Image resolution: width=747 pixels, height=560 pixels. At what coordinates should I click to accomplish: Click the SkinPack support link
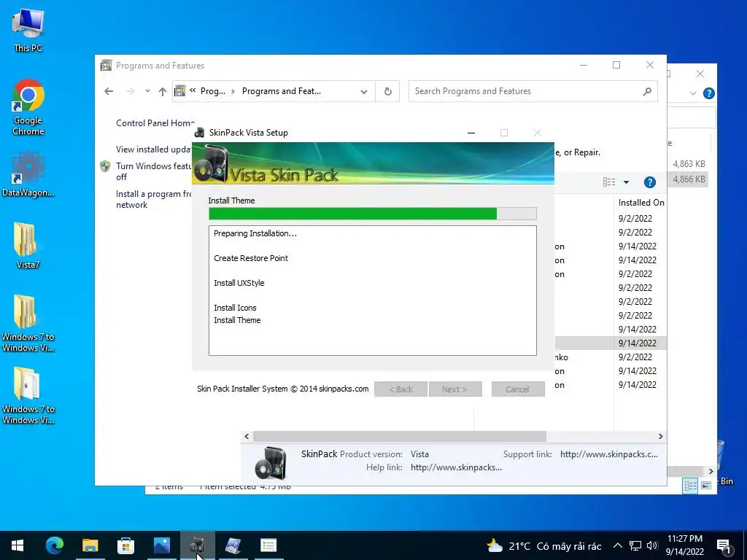point(609,454)
